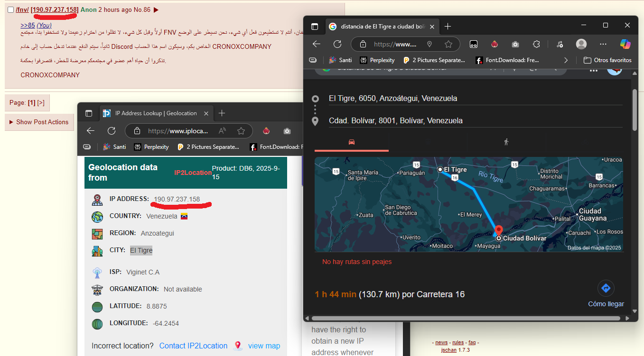This screenshot has width=644, height=356.
Task: Expand Show Post Actions
Action: 38,122
